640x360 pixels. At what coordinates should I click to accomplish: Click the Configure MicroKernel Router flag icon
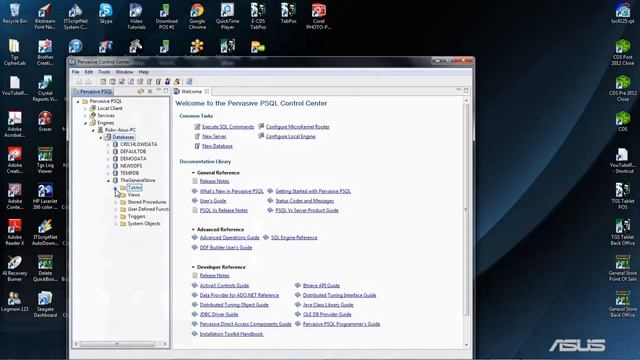(x=261, y=127)
